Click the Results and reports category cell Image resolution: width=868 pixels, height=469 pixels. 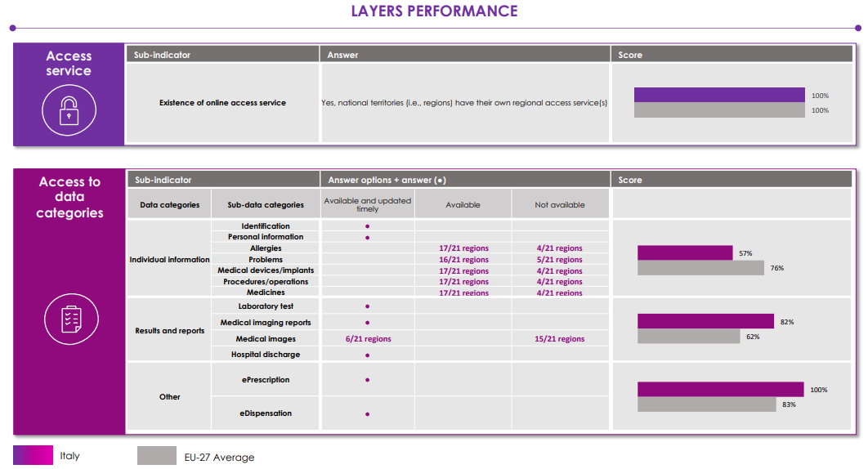(x=169, y=331)
